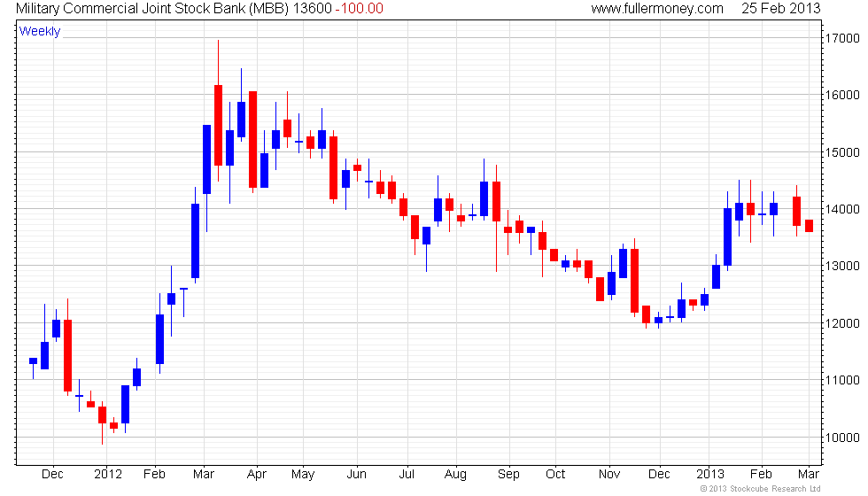Click the red change value -100.00
The image size is (868, 496).
click(360, 9)
